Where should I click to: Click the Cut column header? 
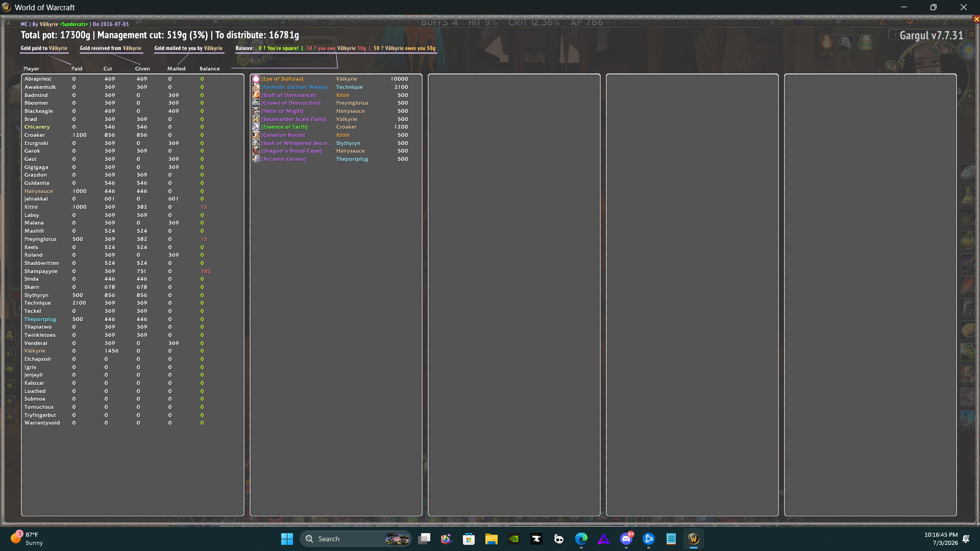(108, 69)
